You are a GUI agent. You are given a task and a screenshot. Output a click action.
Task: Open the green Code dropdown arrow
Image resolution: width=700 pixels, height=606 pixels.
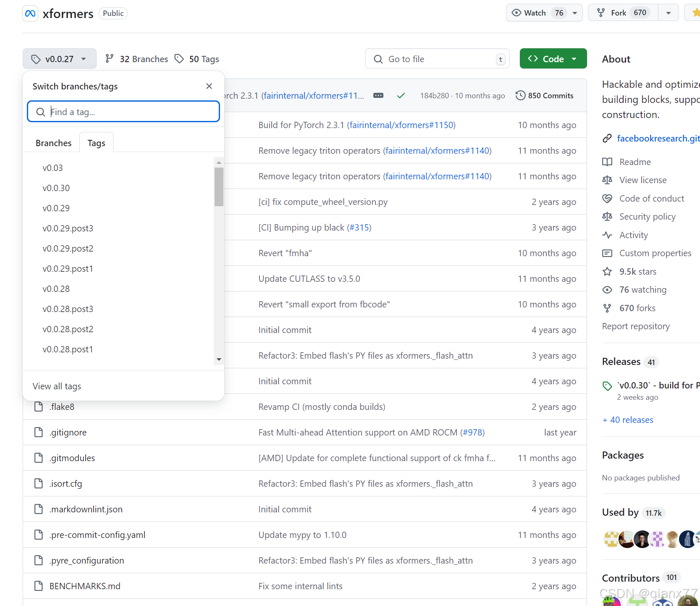(x=574, y=59)
